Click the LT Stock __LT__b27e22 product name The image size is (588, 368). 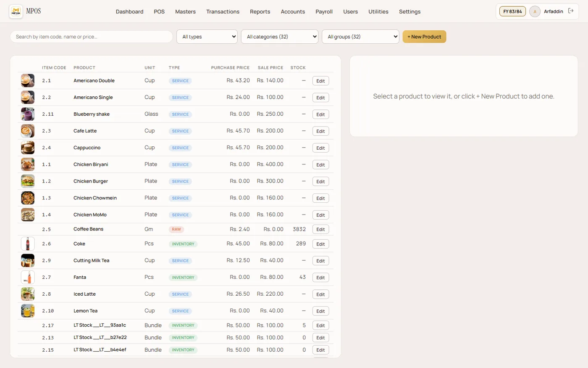pyautogui.click(x=100, y=337)
